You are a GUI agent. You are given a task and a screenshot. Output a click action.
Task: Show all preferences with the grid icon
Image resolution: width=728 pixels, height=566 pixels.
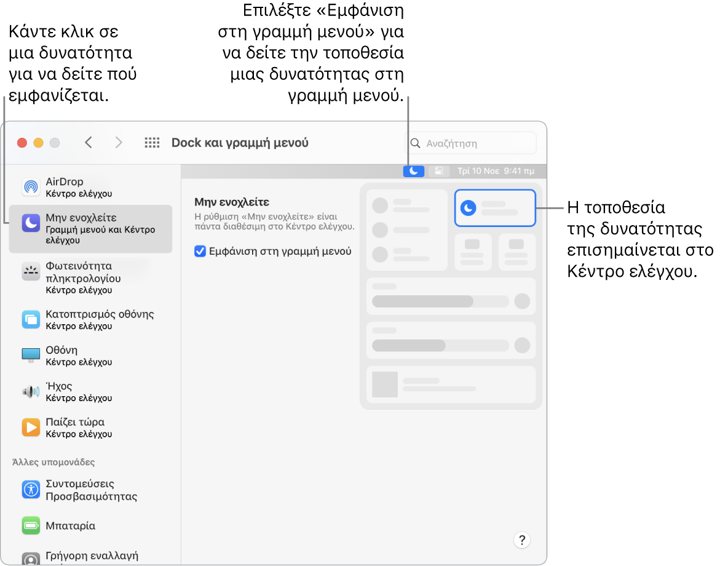tap(152, 143)
